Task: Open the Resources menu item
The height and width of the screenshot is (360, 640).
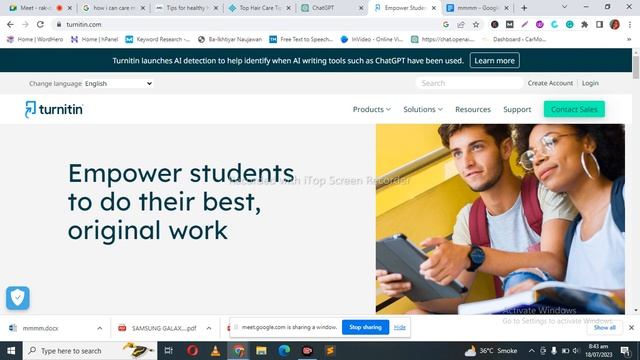Action: (473, 109)
